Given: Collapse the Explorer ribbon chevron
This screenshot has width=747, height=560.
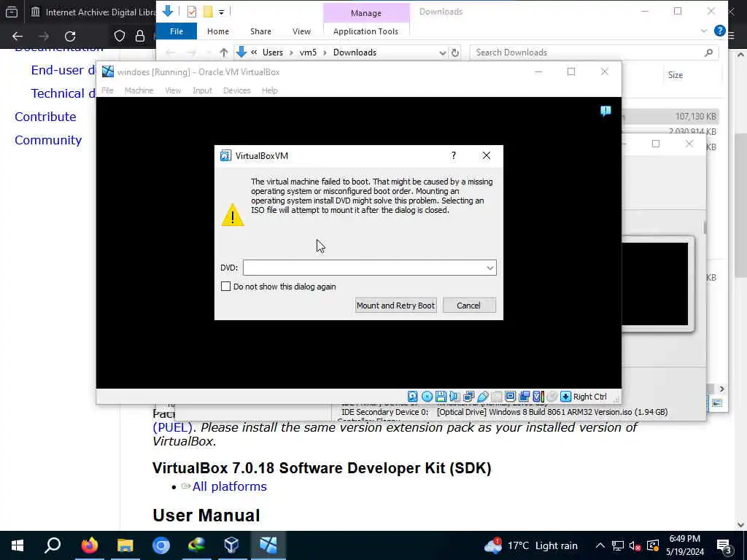Looking at the screenshot, I should [704, 31].
